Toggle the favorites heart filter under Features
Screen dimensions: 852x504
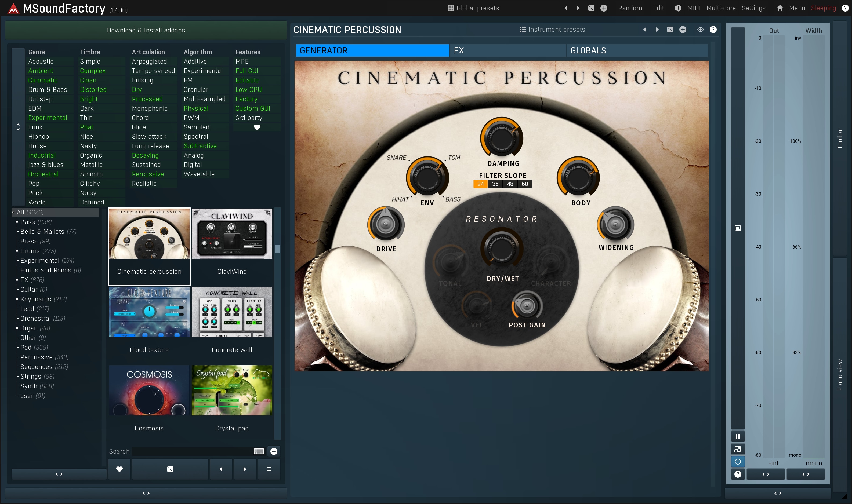coord(257,127)
